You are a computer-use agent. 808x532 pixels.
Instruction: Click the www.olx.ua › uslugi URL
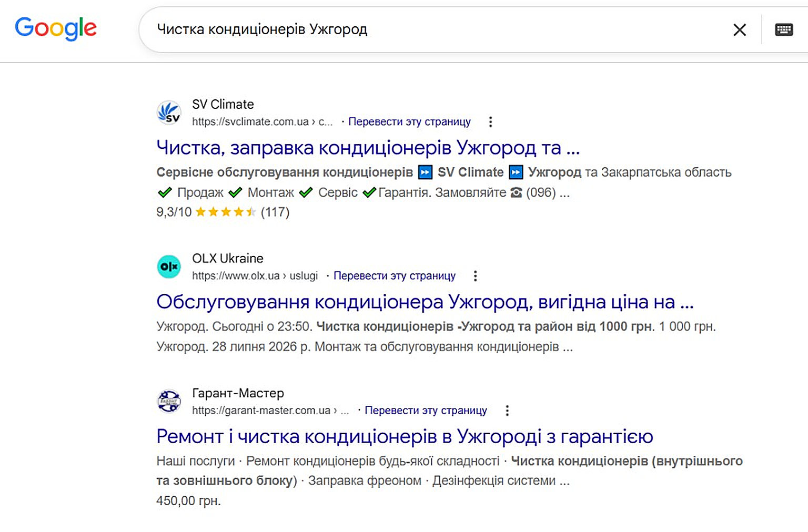[255, 276]
